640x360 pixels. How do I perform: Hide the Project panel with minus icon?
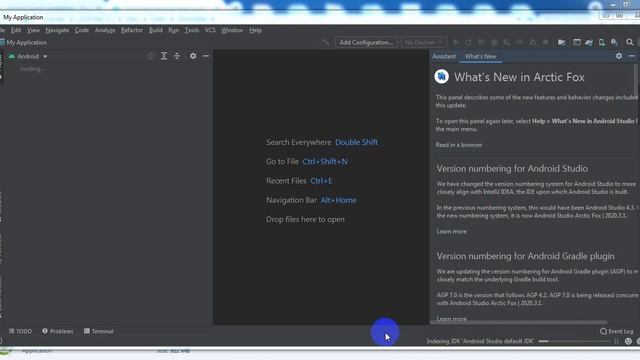206,56
